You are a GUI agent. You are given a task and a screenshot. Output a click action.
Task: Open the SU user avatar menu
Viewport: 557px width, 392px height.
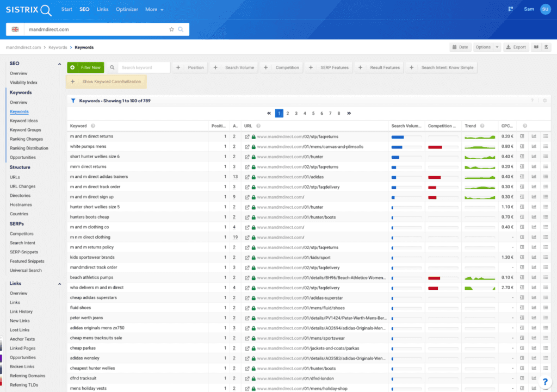pyautogui.click(x=545, y=9)
